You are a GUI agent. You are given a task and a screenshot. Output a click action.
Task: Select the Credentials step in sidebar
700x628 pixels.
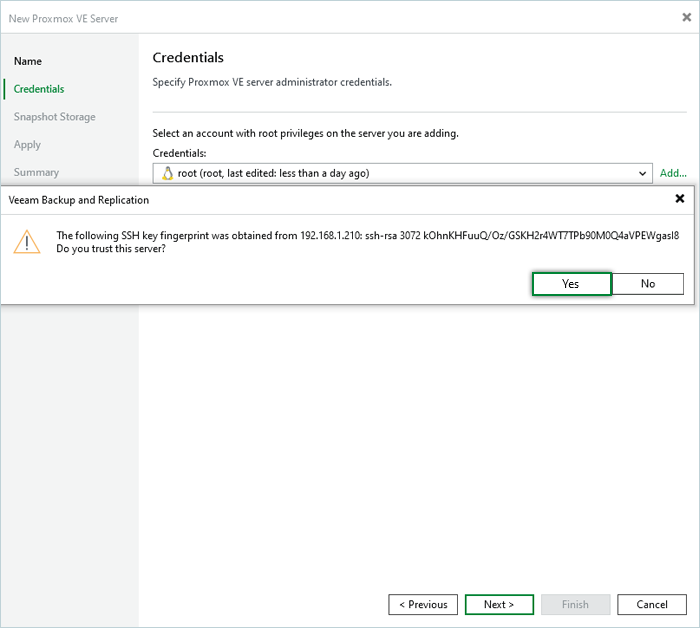point(39,89)
